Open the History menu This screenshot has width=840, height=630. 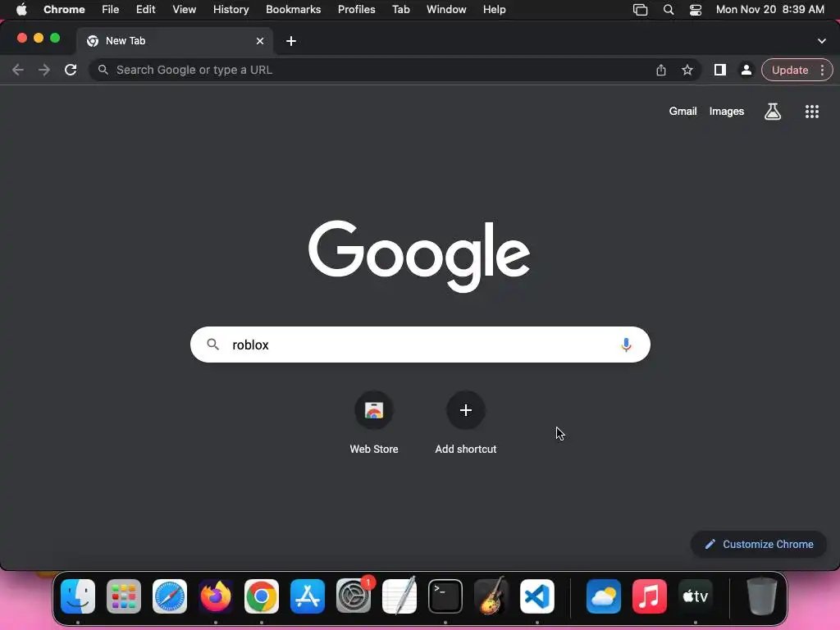pos(231,10)
